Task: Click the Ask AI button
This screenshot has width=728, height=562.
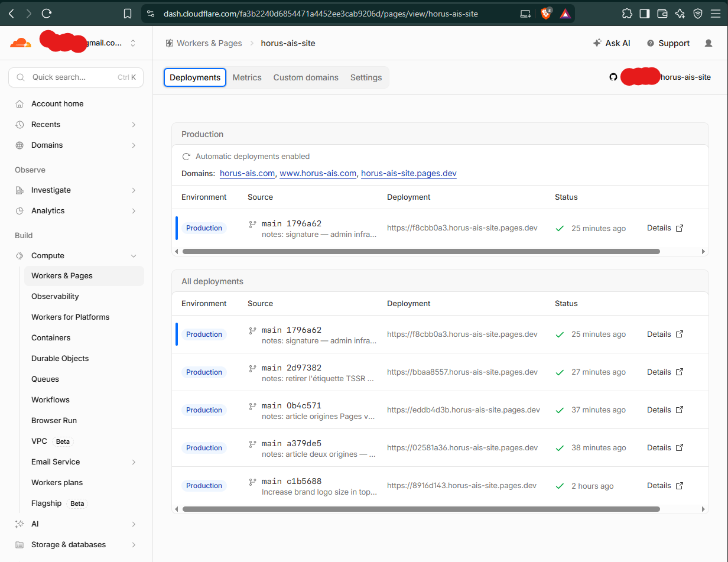Action: (x=612, y=43)
